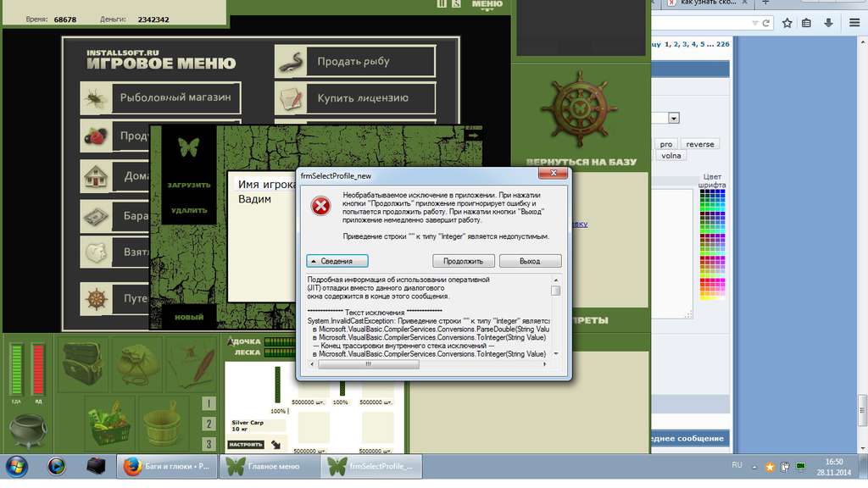Open Firefox hamburger menu
The width and height of the screenshot is (868, 488).
pos(854,23)
